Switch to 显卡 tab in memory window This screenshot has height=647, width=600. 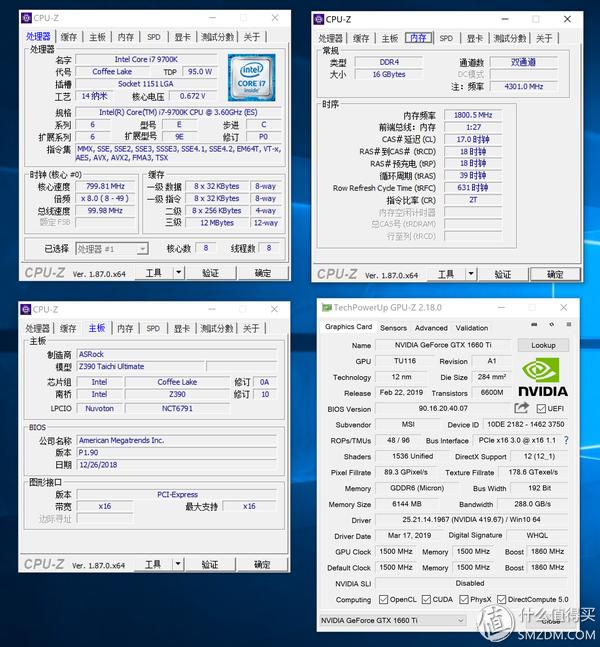(475, 38)
